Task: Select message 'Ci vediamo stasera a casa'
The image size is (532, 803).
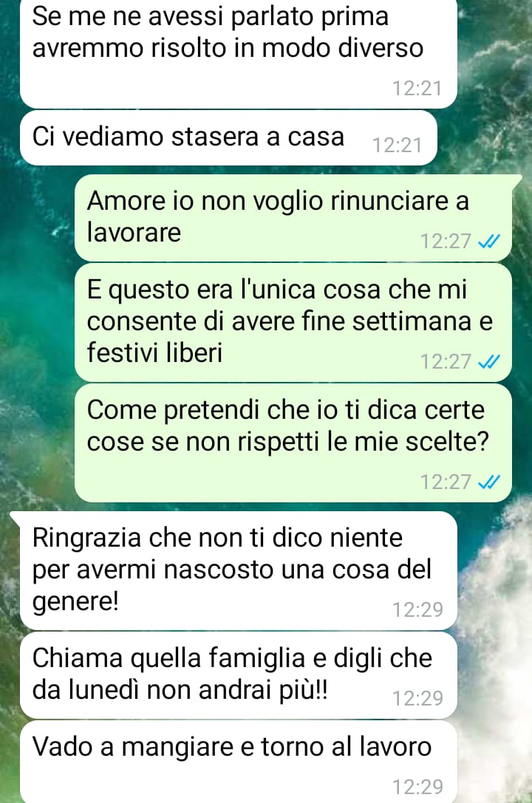Action: 228,137
